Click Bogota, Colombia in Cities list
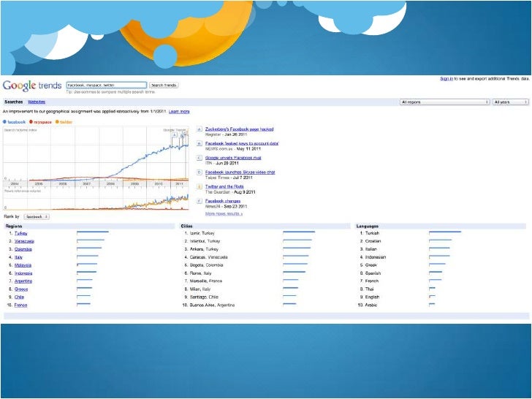Screen dimensions: 532x399 tap(206, 265)
